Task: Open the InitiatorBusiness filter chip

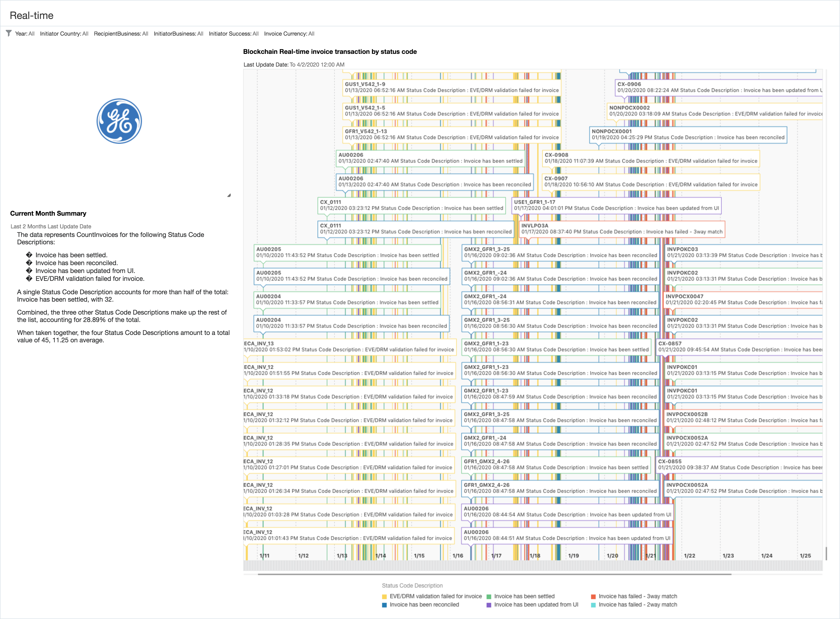Action: pyautogui.click(x=178, y=34)
